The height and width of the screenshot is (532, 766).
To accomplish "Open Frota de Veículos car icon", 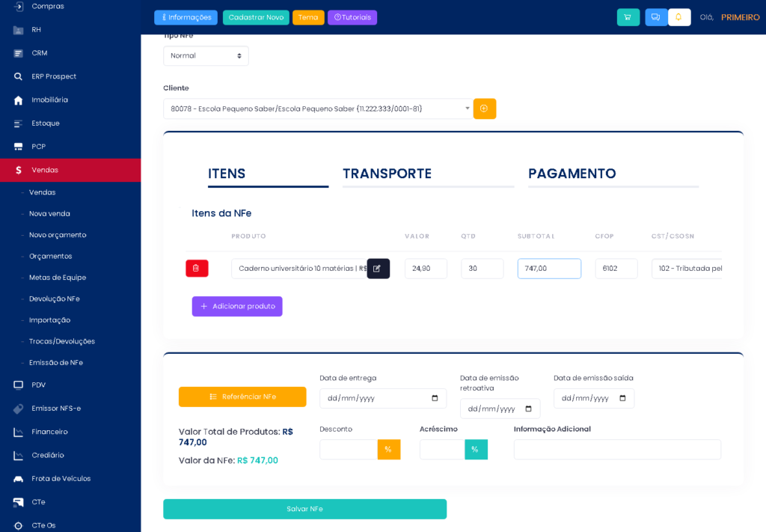I will pyautogui.click(x=18, y=479).
